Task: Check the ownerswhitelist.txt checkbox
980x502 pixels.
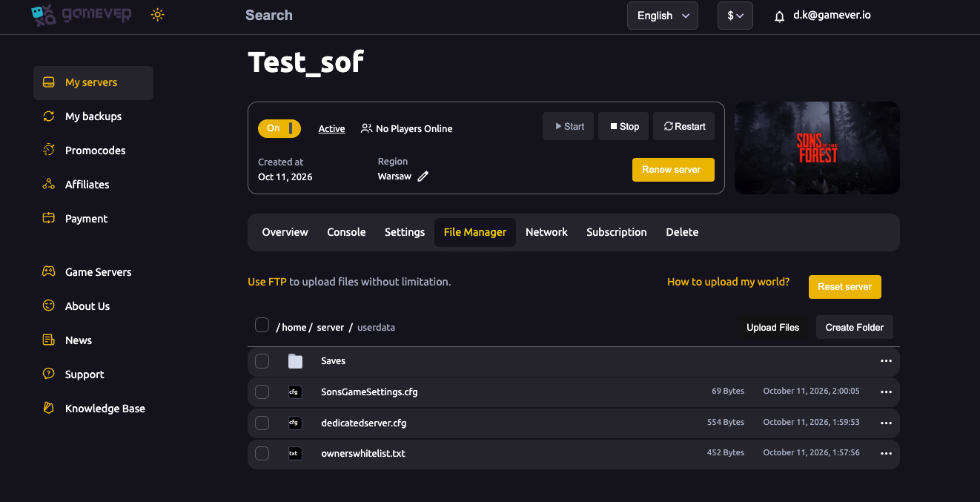Action: click(262, 453)
